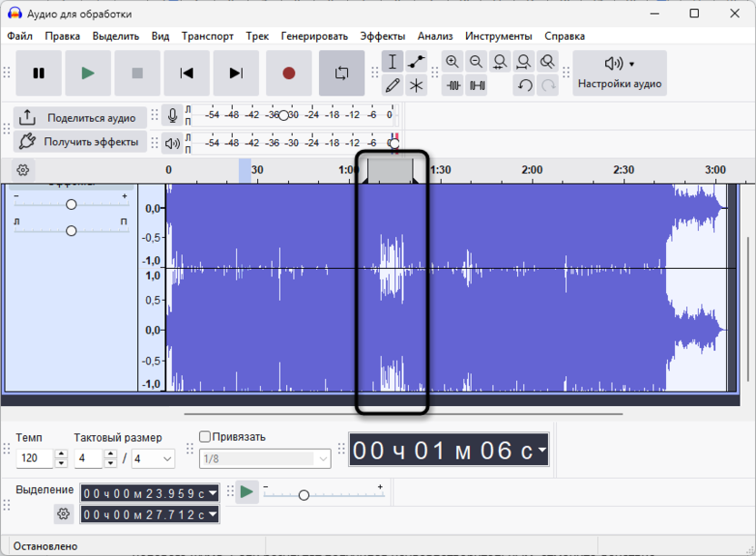Viewport: 756px width, 556px height.
Task: Select the Selection tool
Action: coord(392,62)
